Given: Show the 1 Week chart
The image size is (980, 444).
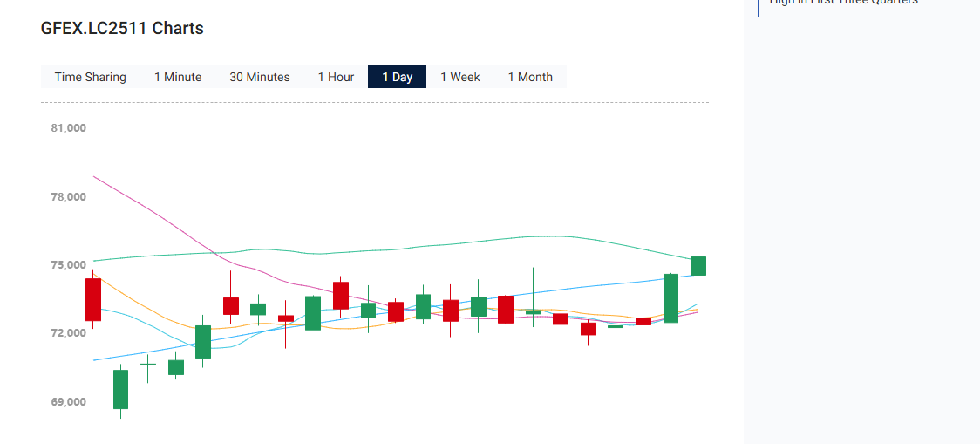Looking at the screenshot, I should (459, 77).
